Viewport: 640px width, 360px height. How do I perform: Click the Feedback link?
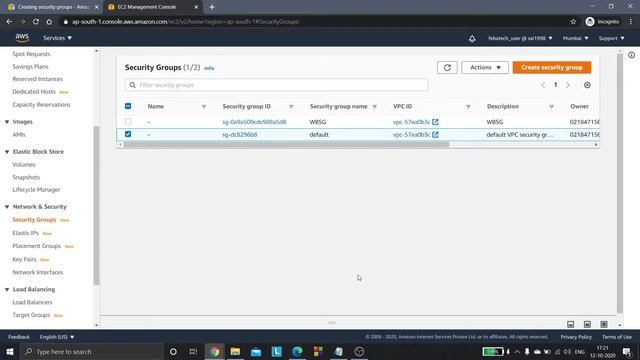tap(19, 337)
